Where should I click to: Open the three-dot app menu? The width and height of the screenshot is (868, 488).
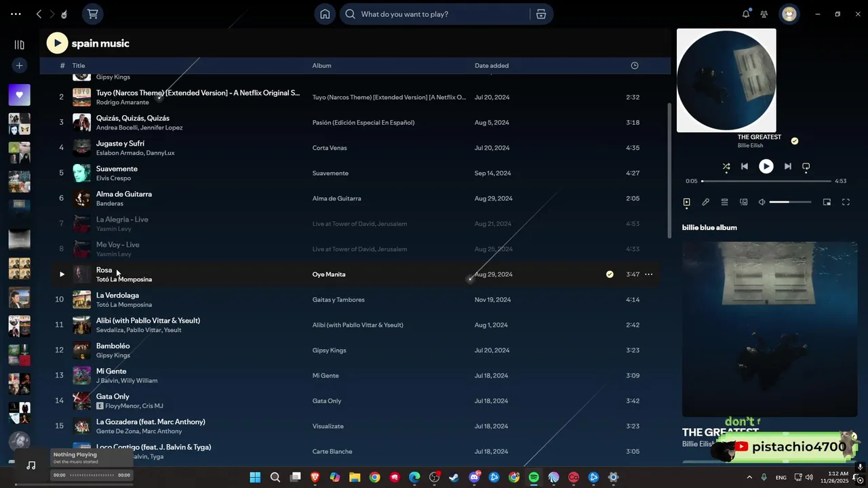[16, 14]
